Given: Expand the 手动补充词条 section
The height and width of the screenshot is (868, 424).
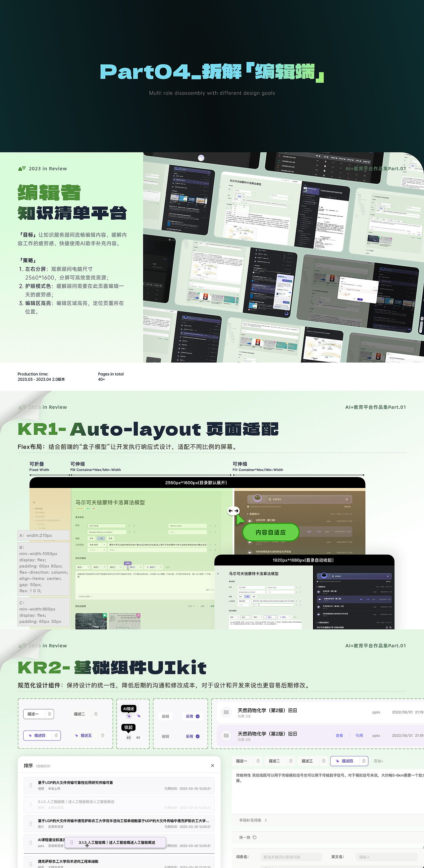Looking at the screenshot, I should click(x=253, y=820).
